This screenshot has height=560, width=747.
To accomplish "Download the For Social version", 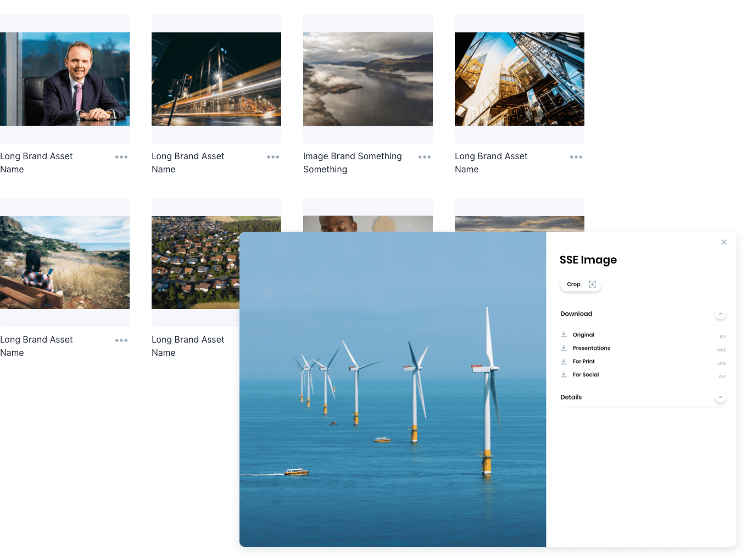I will (586, 374).
